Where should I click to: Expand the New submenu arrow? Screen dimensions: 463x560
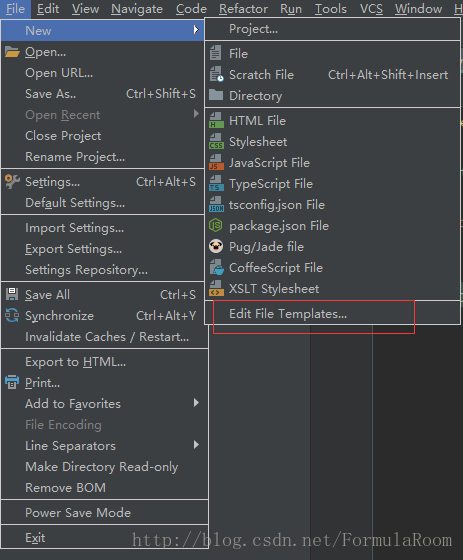[196, 30]
